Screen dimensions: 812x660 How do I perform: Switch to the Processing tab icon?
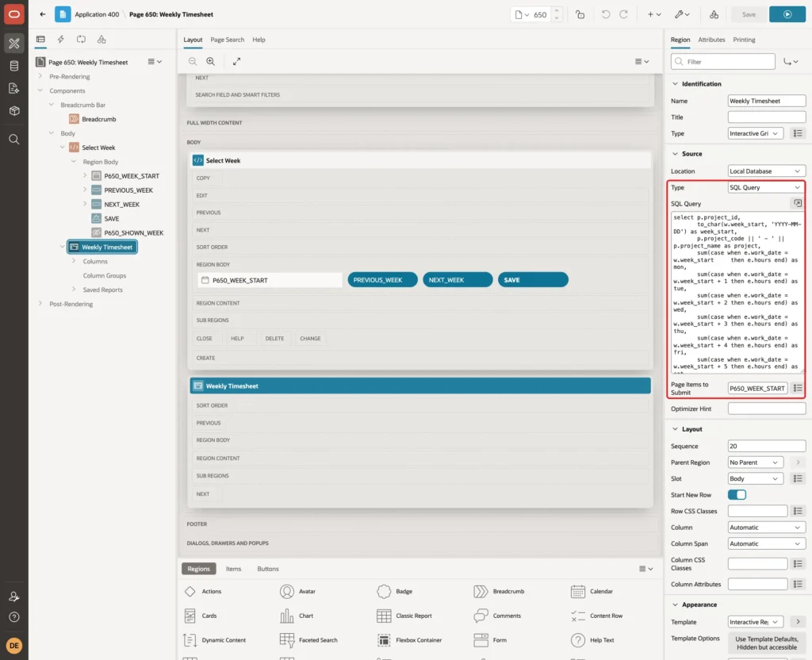tap(81, 40)
